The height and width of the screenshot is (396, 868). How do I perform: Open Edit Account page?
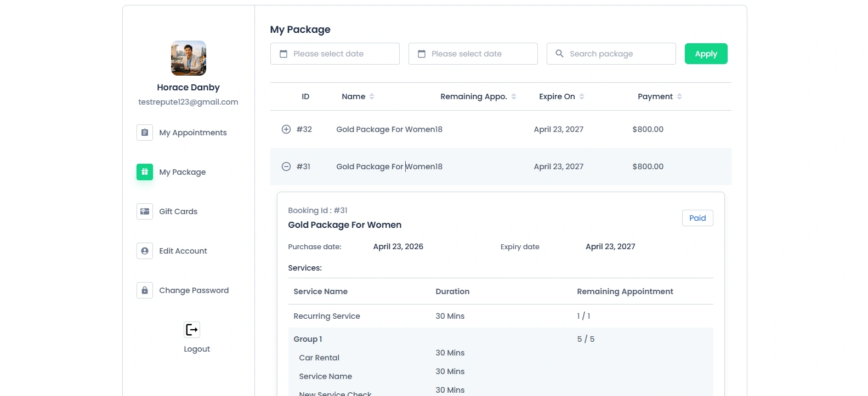pyautogui.click(x=183, y=251)
